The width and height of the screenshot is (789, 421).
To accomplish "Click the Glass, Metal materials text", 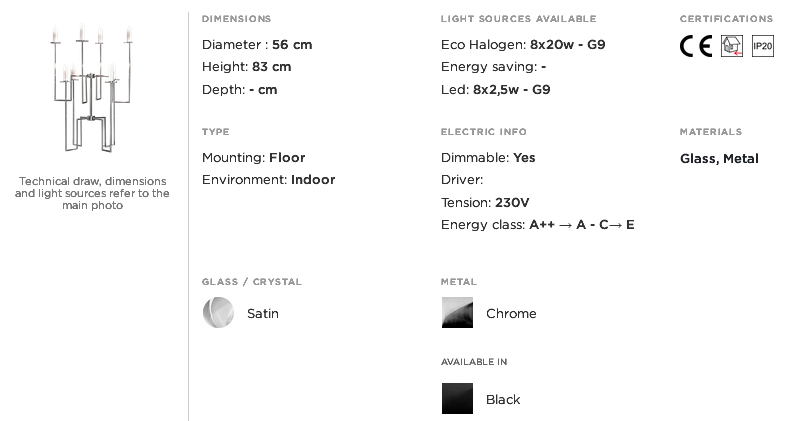I will [719, 158].
